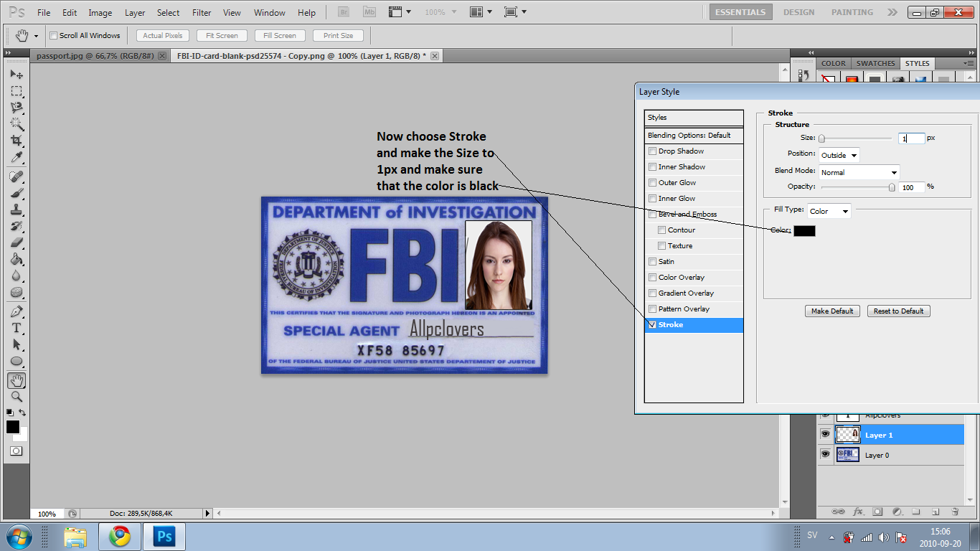The image size is (980, 551).
Task: Click the Reset to Default button
Action: pos(899,311)
